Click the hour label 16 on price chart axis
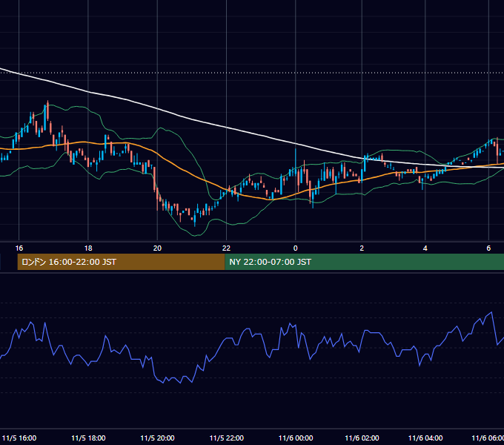 coord(19,248)
